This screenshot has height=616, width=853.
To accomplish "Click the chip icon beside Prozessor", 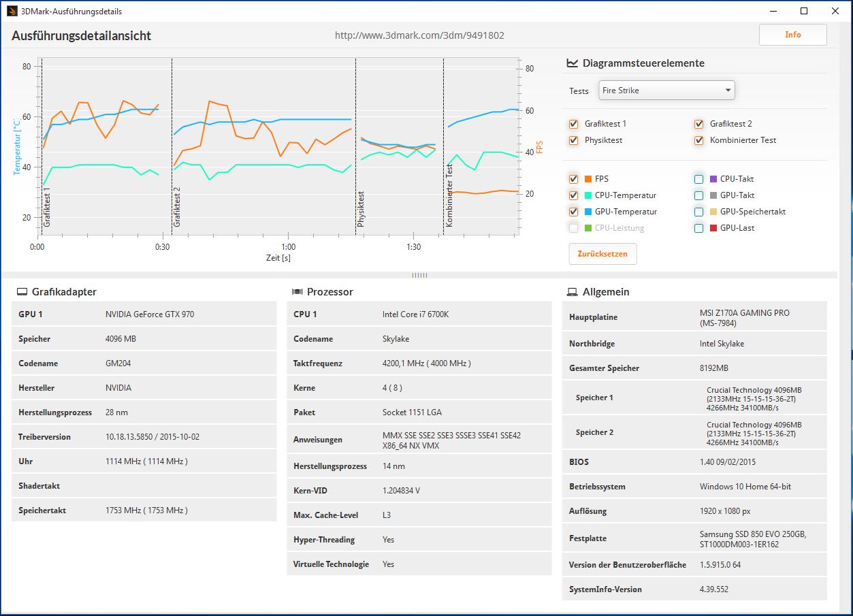I will tap(297, 292).
